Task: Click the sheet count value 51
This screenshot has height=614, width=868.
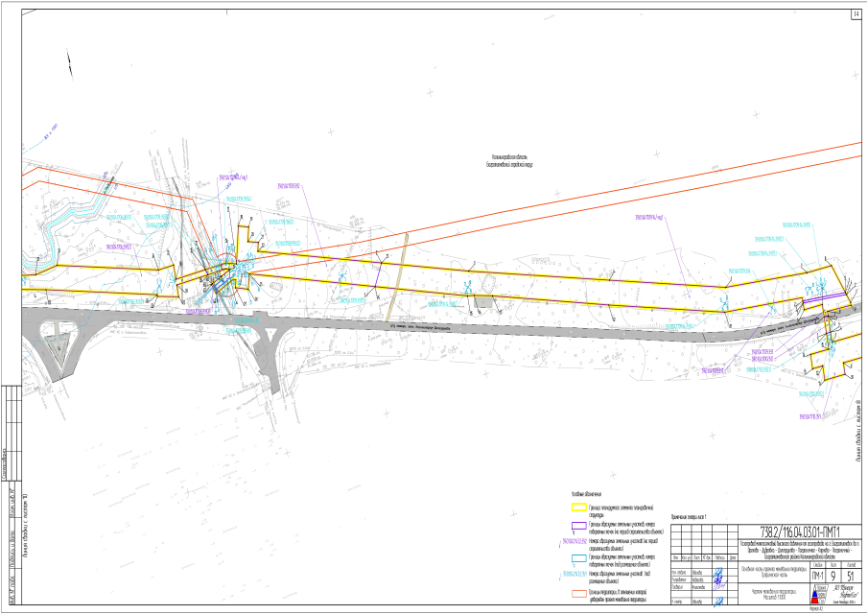Action: tap(848, 575)
